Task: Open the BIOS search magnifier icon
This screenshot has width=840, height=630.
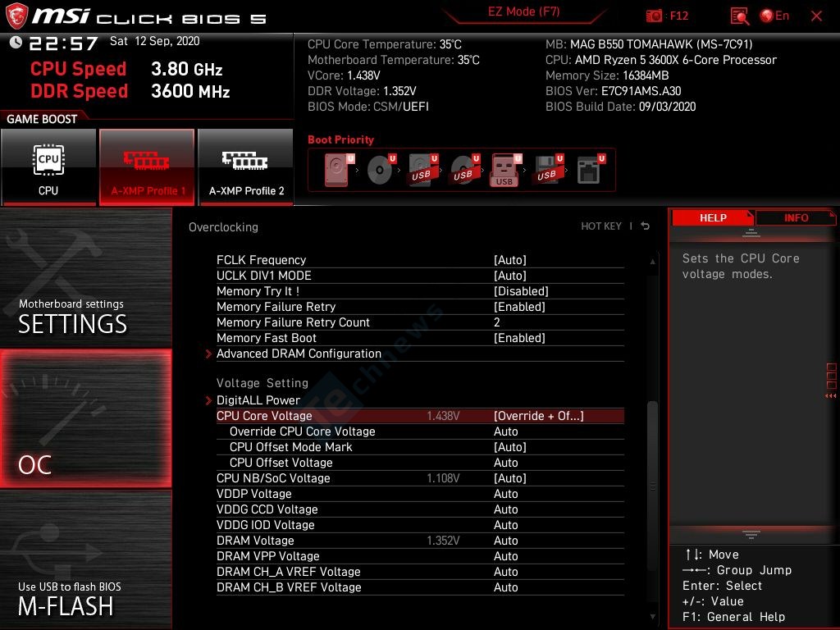Action: [740, 16]
